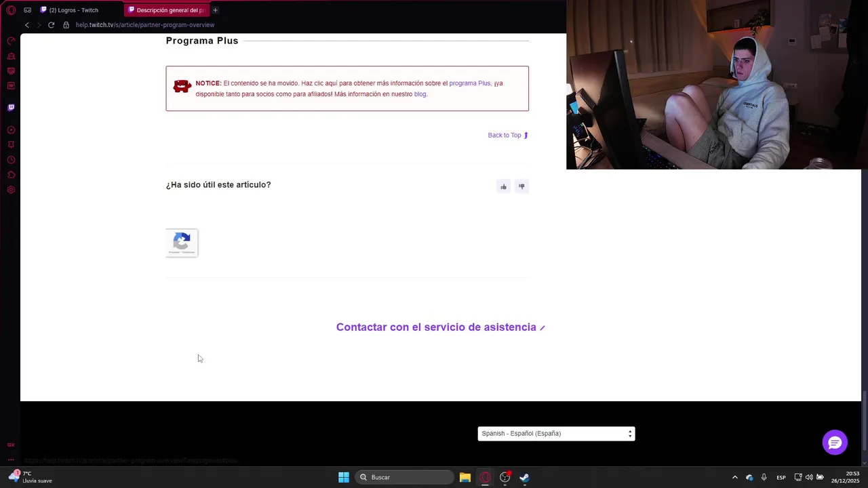
Task: Click ESP input language indicator
Action: 781,477
